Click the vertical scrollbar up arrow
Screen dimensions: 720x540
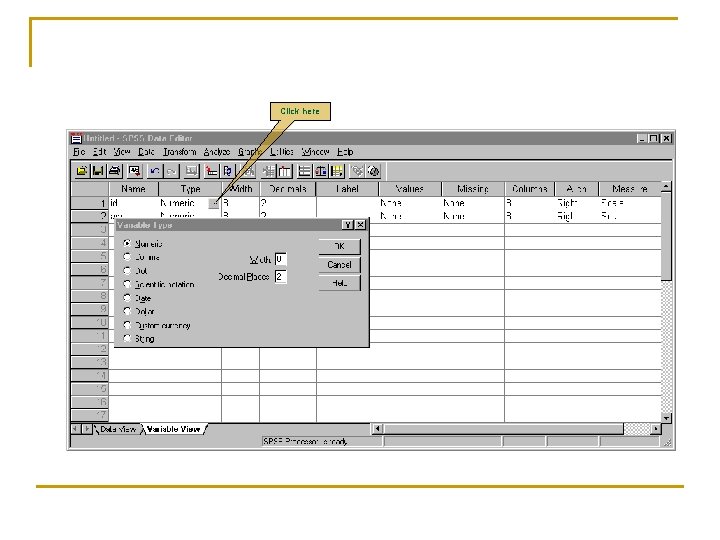(x=666, y=187)
